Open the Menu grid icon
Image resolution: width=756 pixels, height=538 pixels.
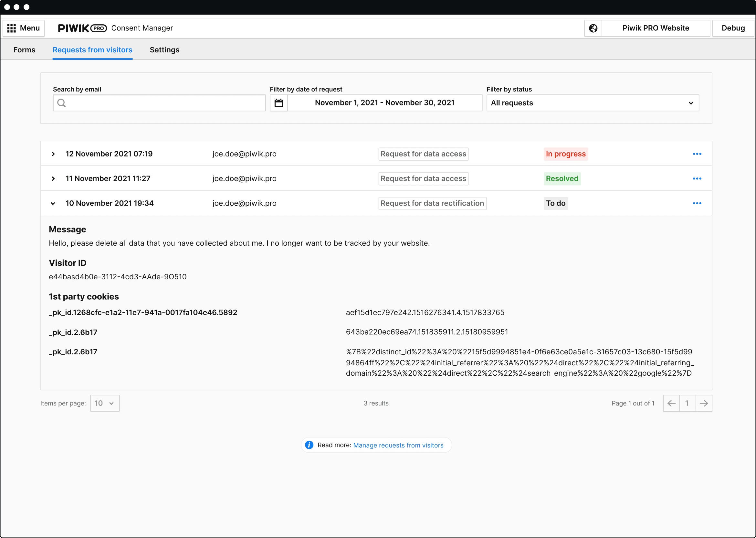(x=12, y=28)
